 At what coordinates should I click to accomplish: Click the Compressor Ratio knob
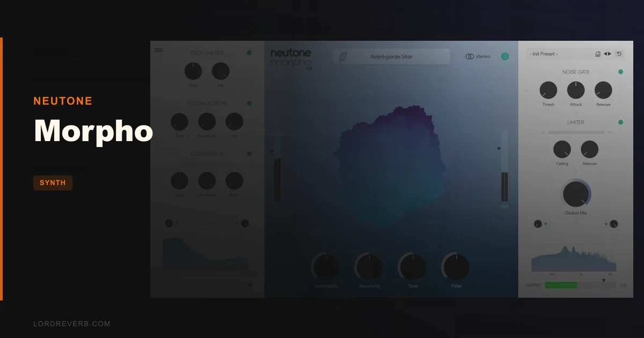pos(234,181)
